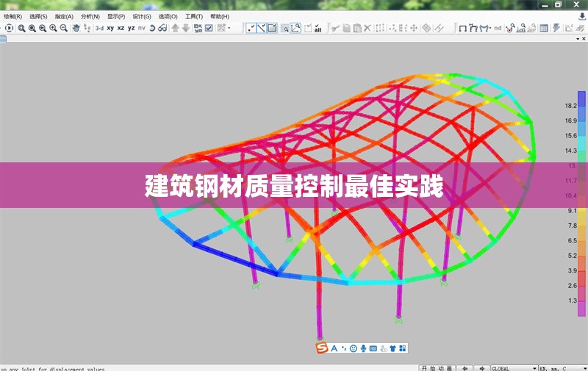Click the Sogou microphone voice input
This screenshot has width=588, height=371.
tap(363, 348)
